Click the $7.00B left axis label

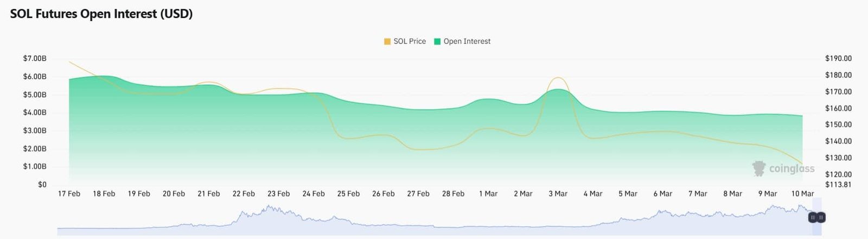point(35,59)
